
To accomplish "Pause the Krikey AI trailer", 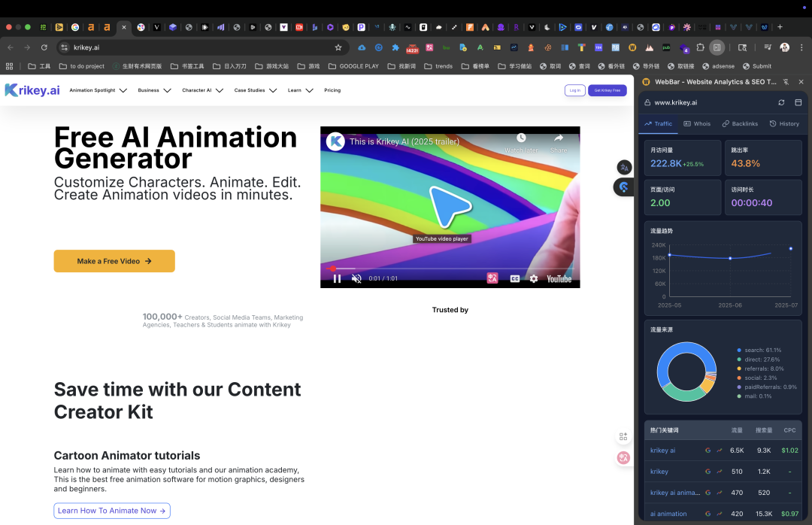I will tap(337, 279).
